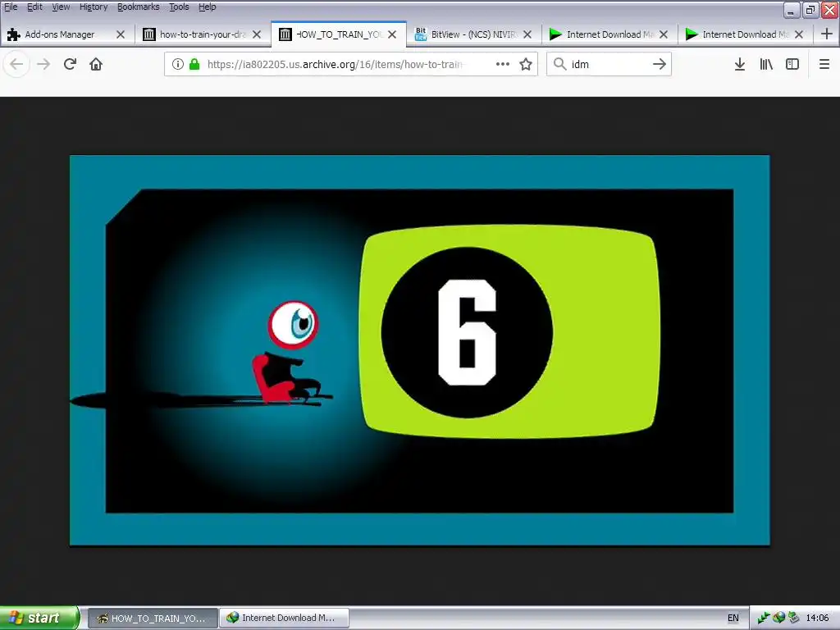Click the first green tray icon
The height and width of the screenshot is (630, 840).
[x=764, y=618]
